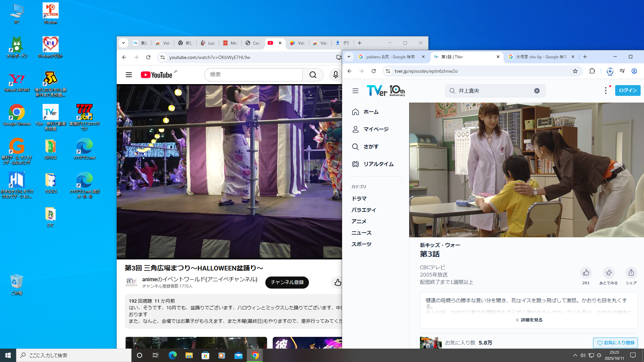Open TVer three-dot more options menu
The height and width of the screenshot is (362, 644).
(x=605, y=90)
